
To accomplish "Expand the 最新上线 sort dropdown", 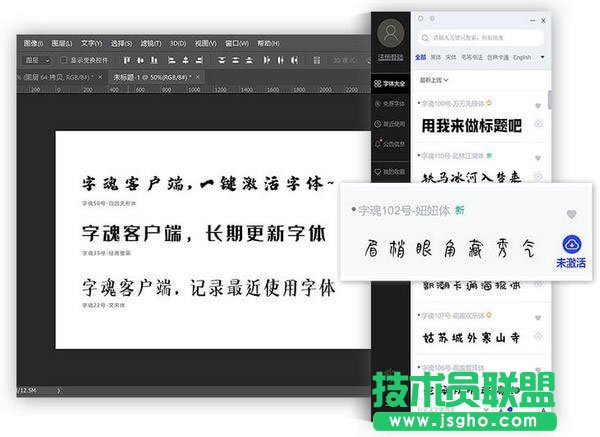I will click(434, 80).
